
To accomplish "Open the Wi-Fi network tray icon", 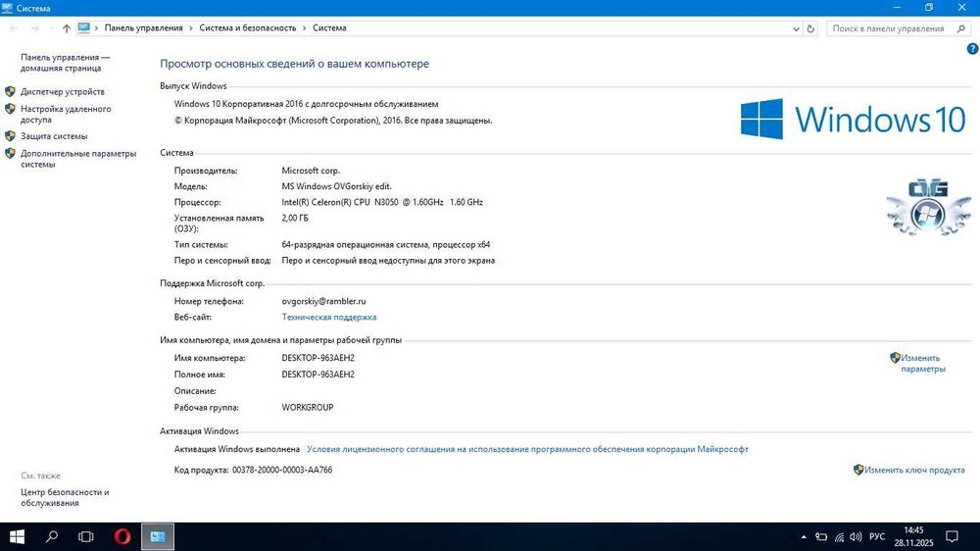I will coord(839,536).
